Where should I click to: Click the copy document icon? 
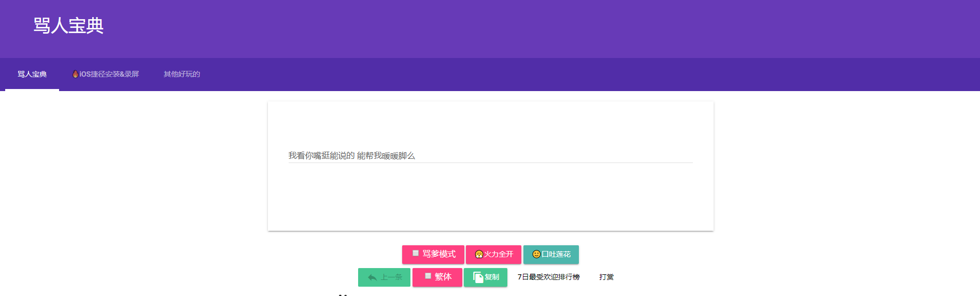point(478,277)
